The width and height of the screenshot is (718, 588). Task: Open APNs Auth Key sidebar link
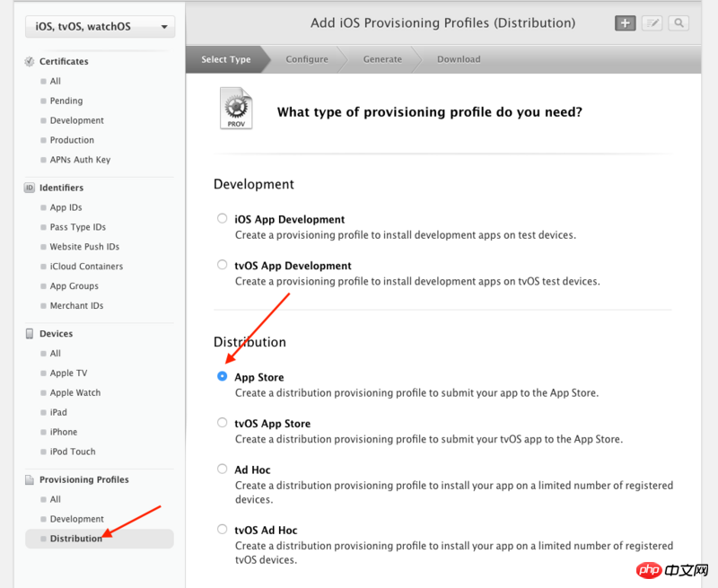80,160
